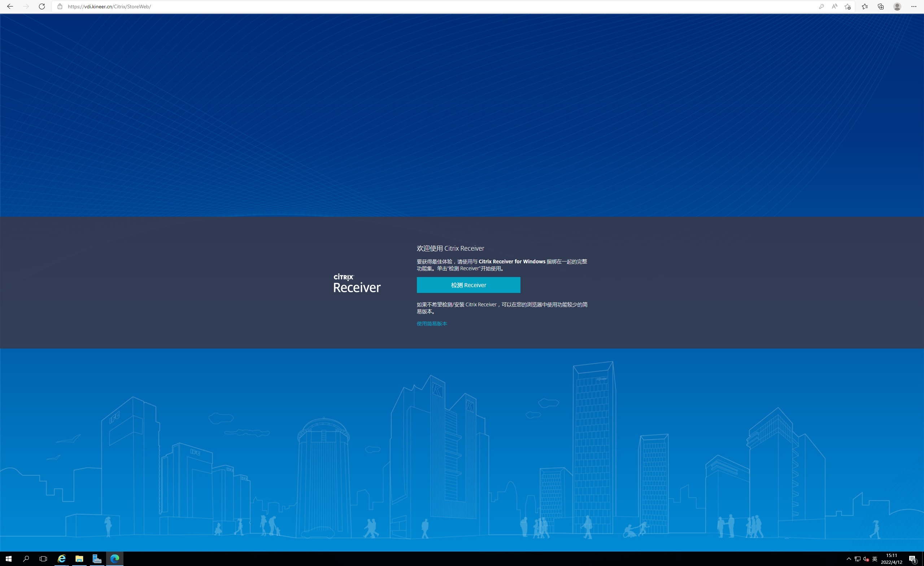The image size is (924, 566).
Task: View site info via the lock icon
Action: pyautogui.click(x=60, y=7)
